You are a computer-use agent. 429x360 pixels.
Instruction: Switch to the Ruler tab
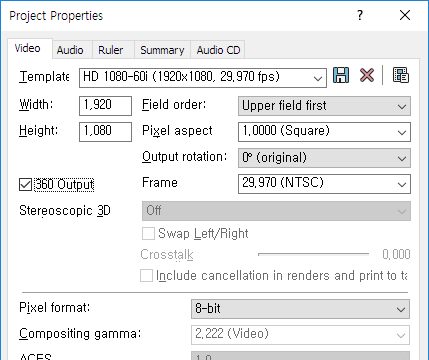[111, 50]
